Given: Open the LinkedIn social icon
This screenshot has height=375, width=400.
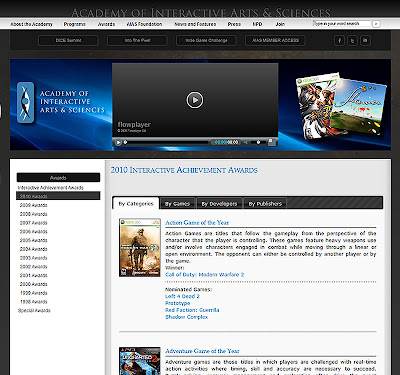Looking at the screenshot, I should coord(365,41).
